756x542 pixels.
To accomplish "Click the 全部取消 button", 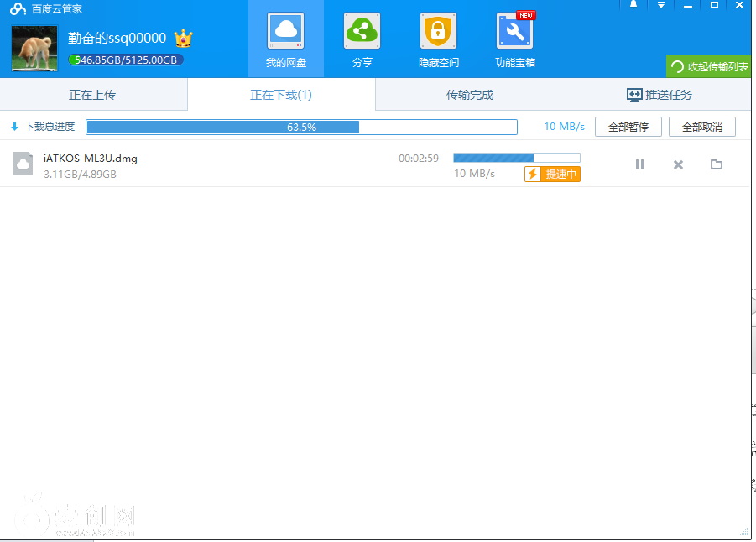I will (x=701, y=127).
